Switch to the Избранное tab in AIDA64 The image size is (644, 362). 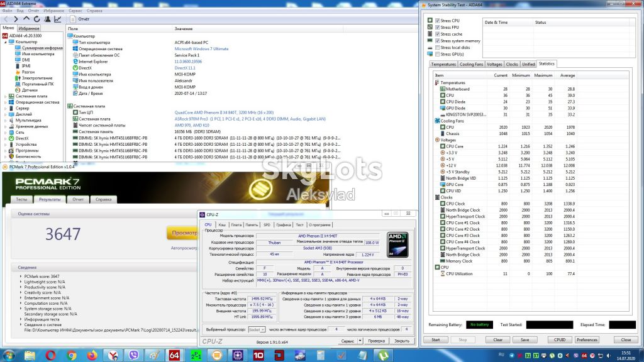(x=29, y=28)
